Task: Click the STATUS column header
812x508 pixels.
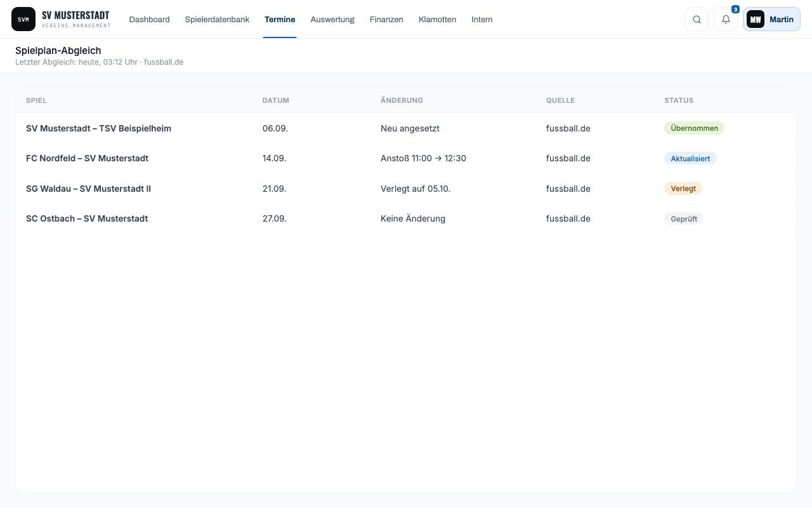Action: point(679,100)
